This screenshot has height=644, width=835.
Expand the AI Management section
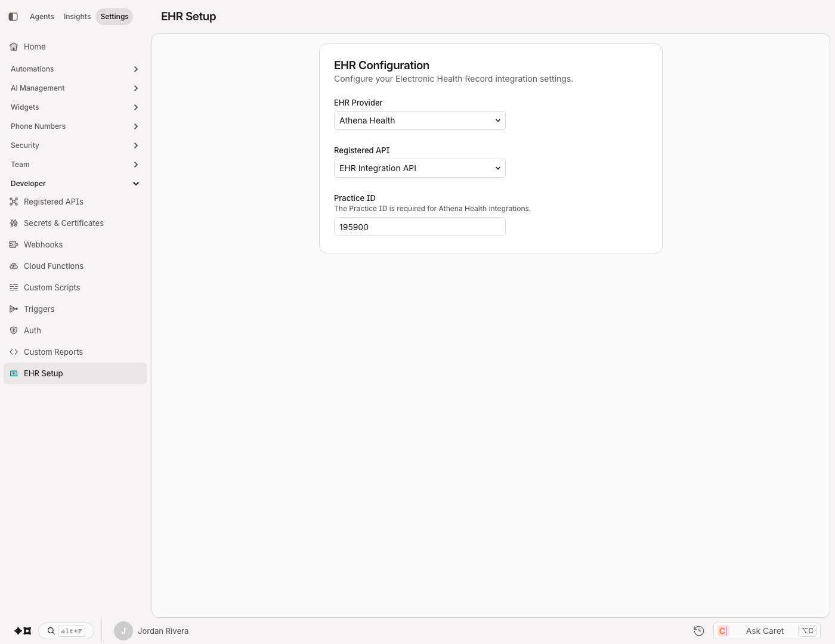click(75, 88)
